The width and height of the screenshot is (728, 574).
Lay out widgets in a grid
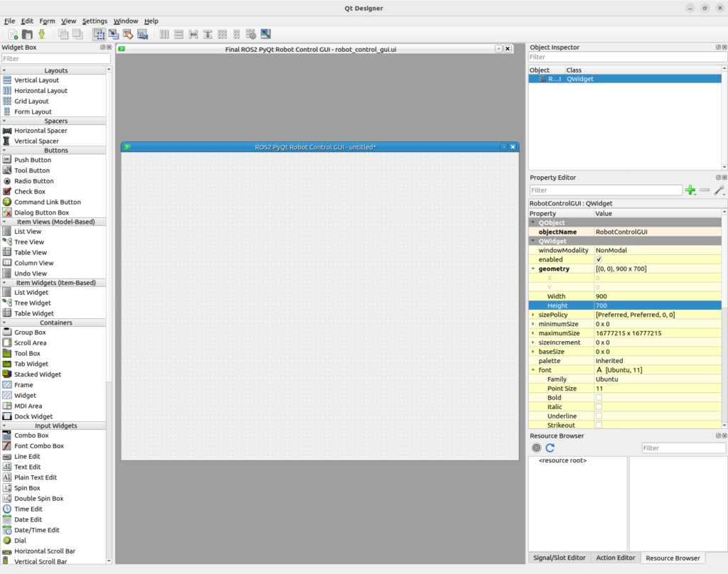pyautogui.click(x=223, y=34)
